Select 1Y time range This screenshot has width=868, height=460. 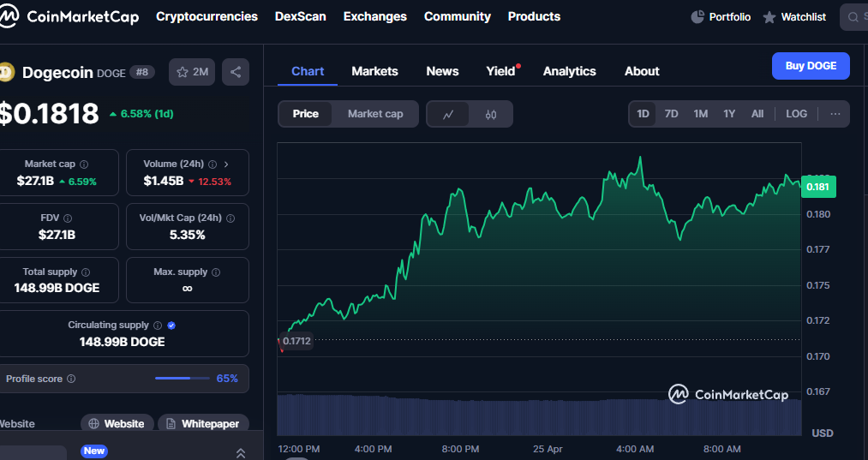tap(729, 114)
